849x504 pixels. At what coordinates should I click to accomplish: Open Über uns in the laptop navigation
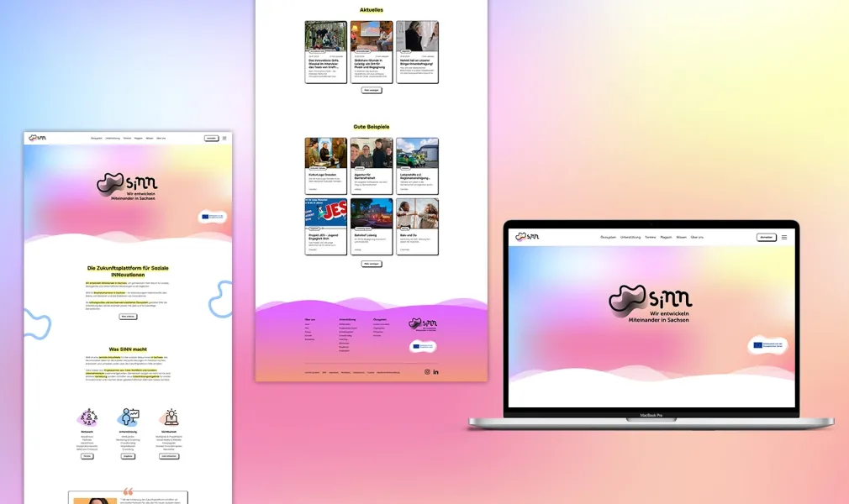[697, 237]
